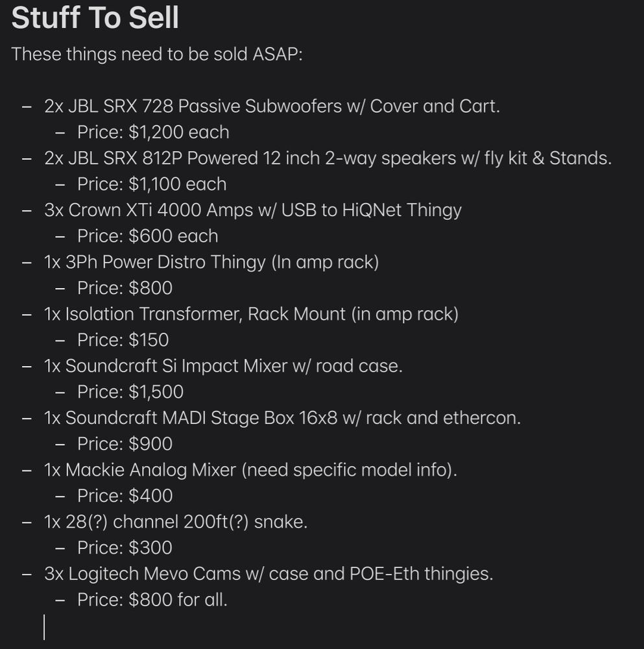Click the 'Price: $1,500' line

(x=130, y=392)
